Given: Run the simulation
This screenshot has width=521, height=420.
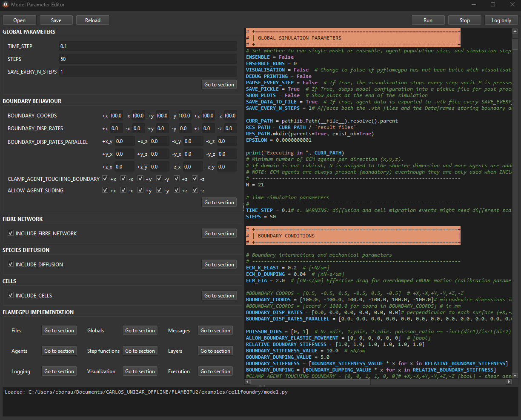Looking at the screenshot, I should (428, 20).
